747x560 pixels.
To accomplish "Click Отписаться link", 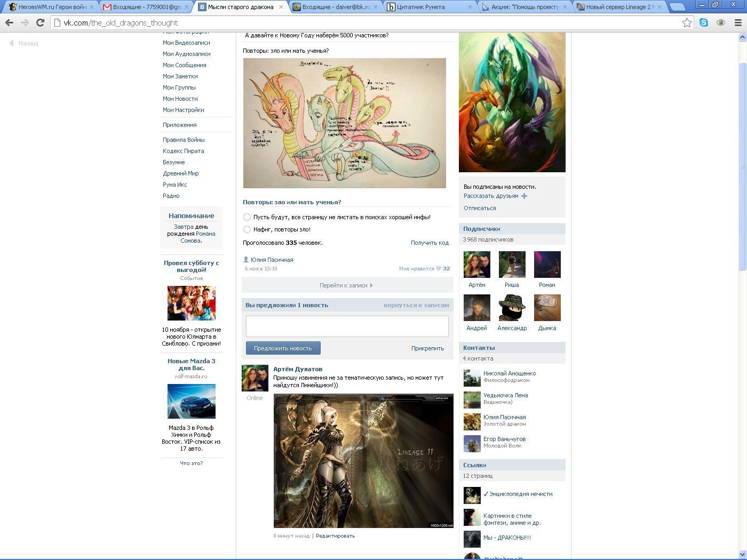I will point(480,208).
